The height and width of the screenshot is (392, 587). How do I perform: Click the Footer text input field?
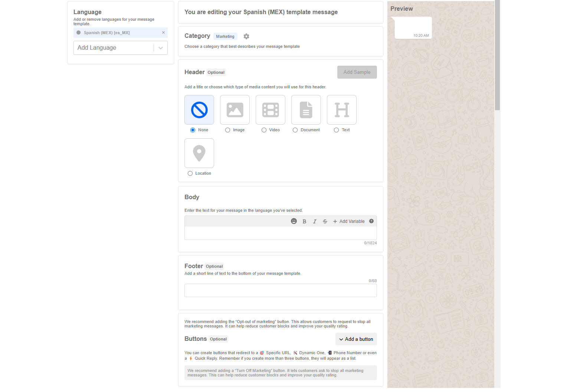281,290
